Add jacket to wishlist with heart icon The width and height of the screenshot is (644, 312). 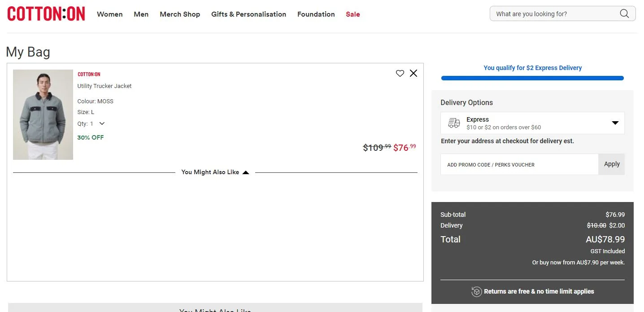pos(400,73)
